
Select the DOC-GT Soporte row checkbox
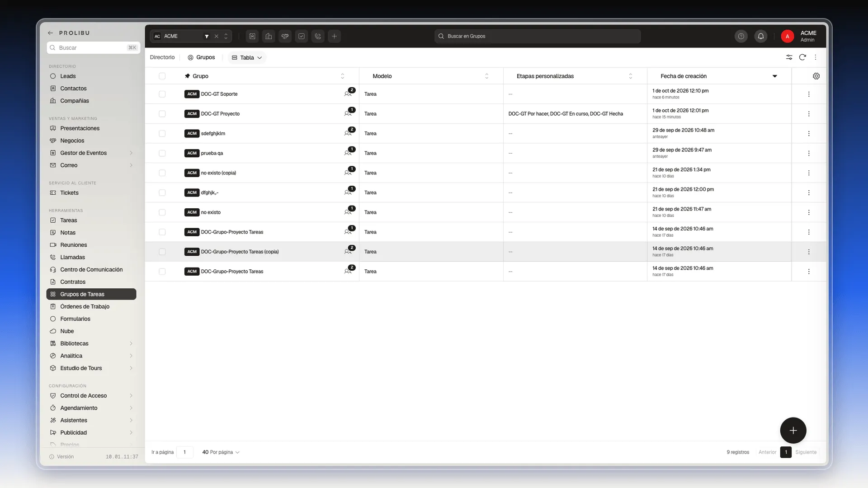tap(162, 94)
